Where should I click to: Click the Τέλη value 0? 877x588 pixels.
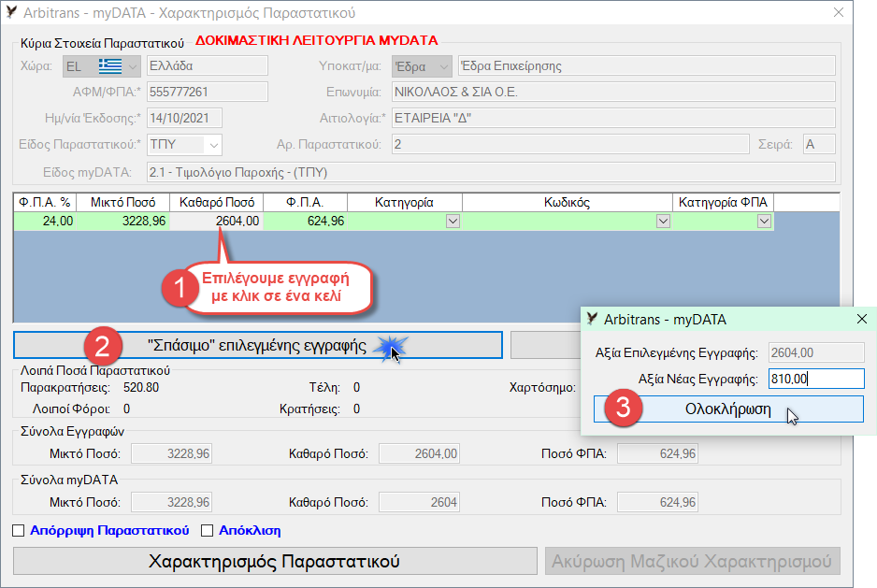(357, 387)
